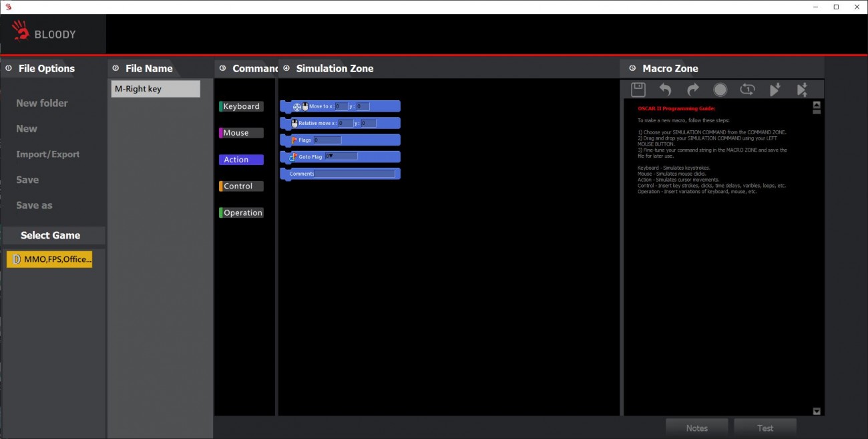Click the Comments text field
The height and width of the screenshot is (439, 868).
(354, 174)
